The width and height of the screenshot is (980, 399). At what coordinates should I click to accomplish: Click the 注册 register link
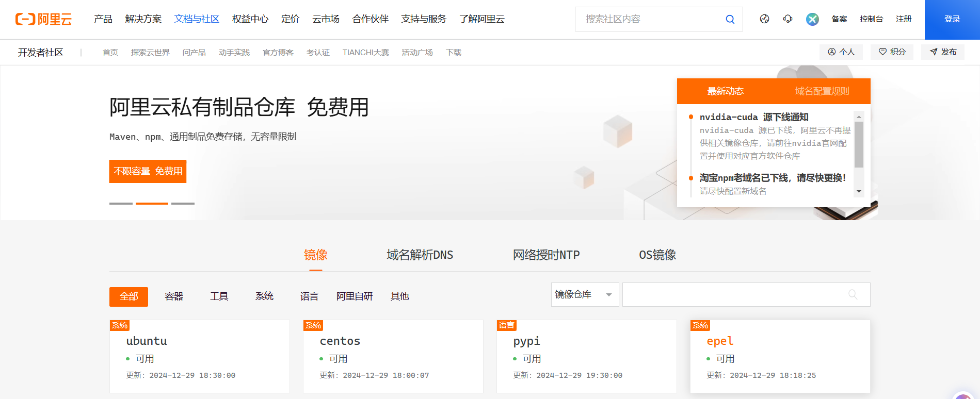(904, 19)
